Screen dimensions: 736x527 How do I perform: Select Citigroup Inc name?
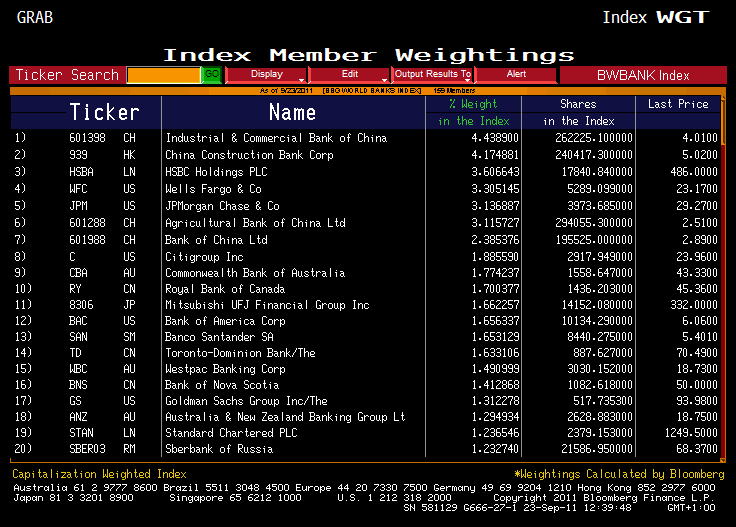pyautogui.click(x=204, y=257)
